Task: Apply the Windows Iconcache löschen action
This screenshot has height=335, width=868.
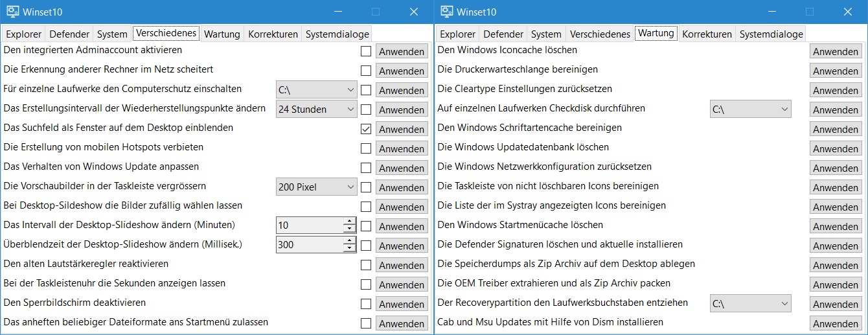Action: (x=836, y=51)
